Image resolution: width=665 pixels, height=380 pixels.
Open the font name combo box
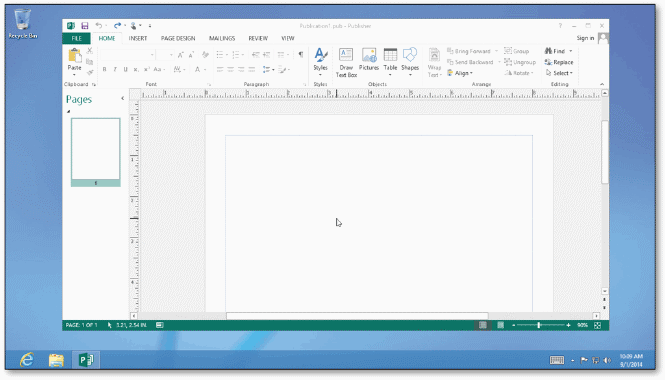(x=127, y=55)
